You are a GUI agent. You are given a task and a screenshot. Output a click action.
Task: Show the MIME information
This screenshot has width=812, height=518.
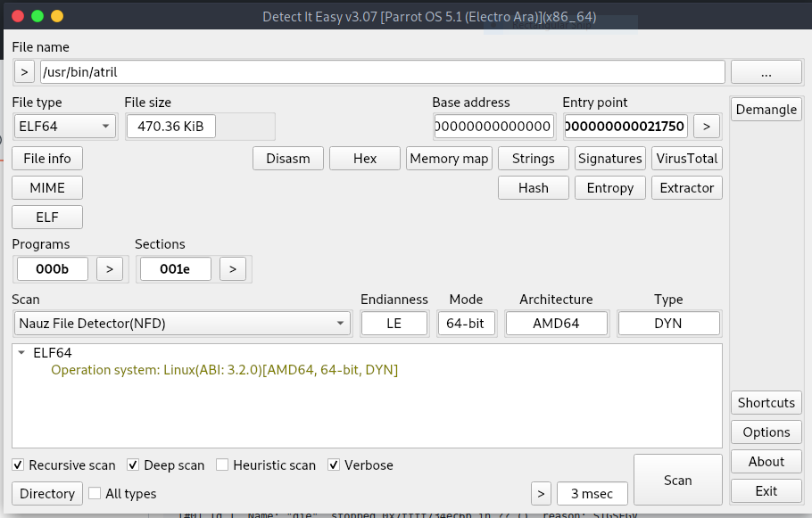pos(46,187)
